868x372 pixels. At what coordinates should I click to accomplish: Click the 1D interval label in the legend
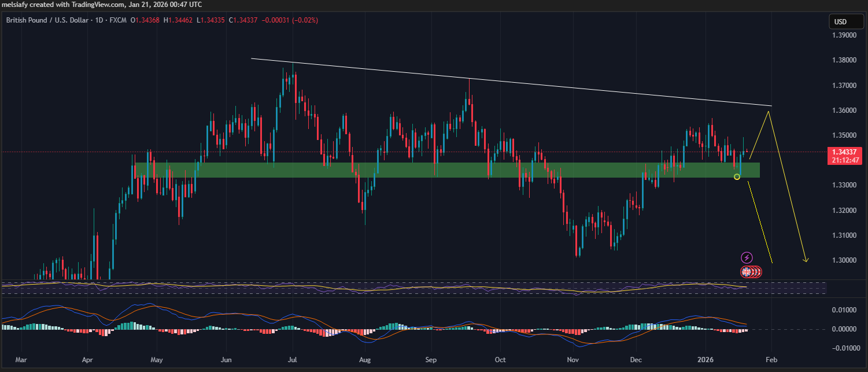[99, 21]
